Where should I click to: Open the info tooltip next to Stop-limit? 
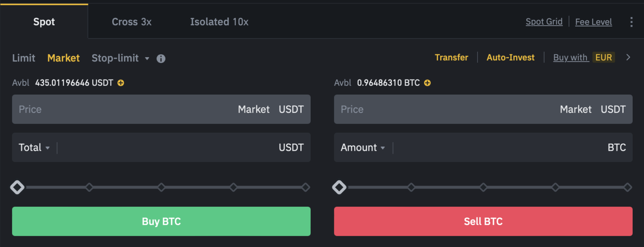pyautogui.click(x=161, y=58)
